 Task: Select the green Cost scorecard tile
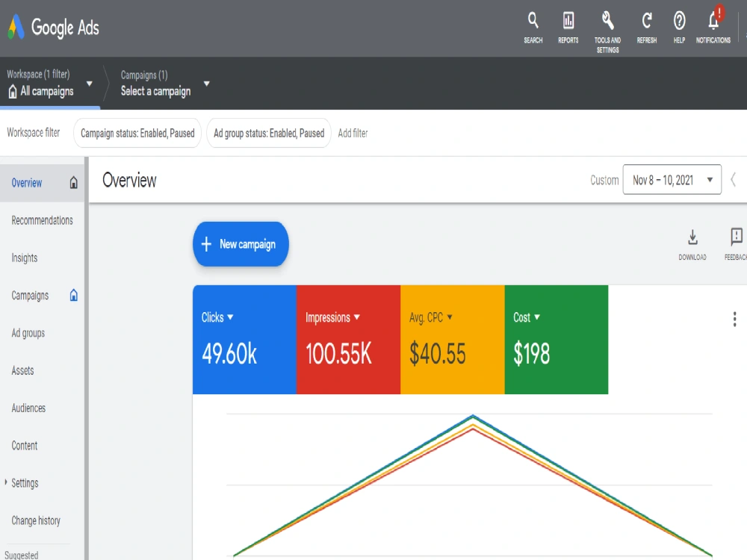click(557, 340)
